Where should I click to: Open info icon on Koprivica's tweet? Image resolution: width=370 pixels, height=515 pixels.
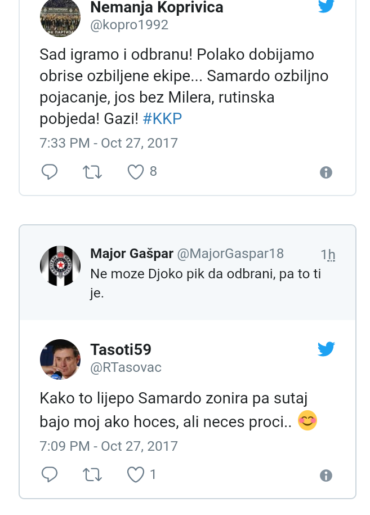point(326,172)
